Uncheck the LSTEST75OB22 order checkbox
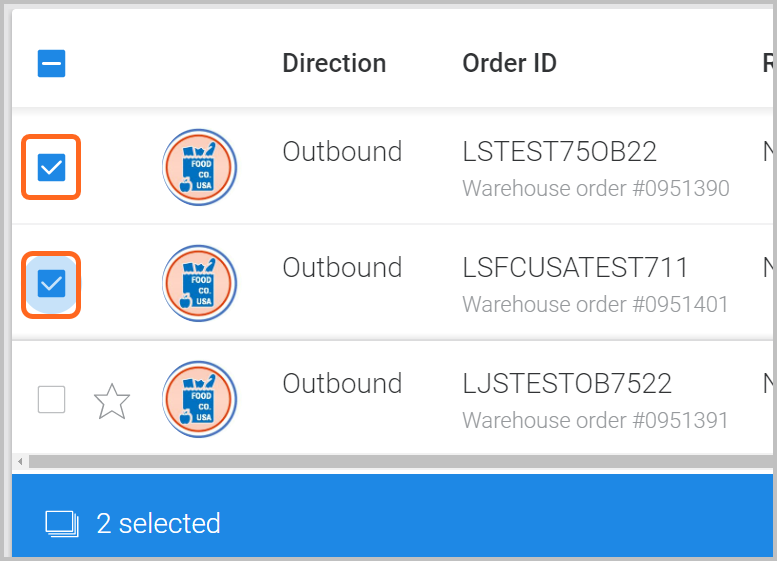 [52, 168]
